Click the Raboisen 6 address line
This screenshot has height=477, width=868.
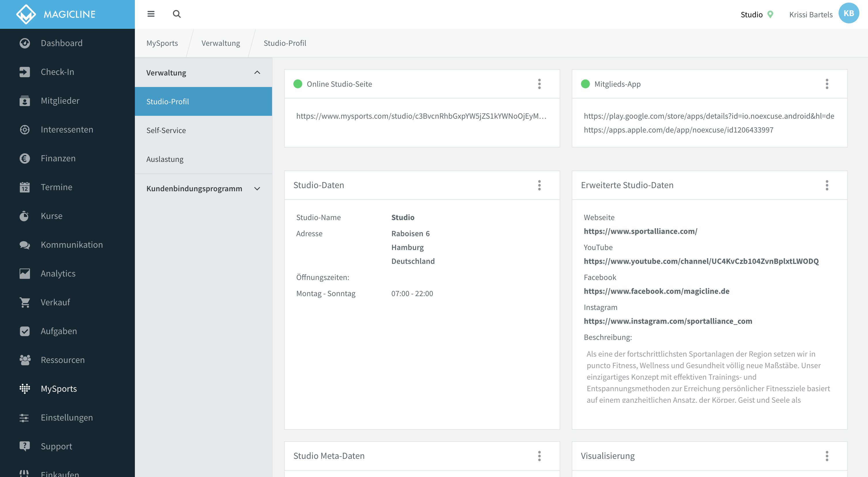pyautogui.click(x=410, y=233)
